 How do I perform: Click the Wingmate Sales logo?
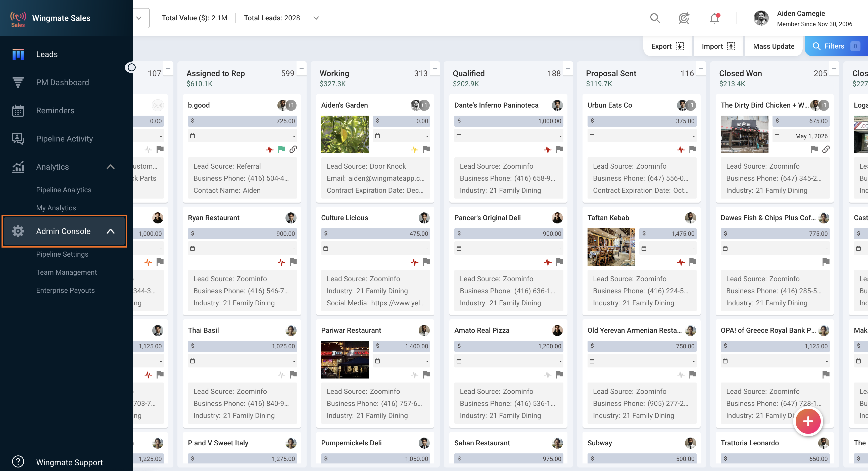point(18,19)
